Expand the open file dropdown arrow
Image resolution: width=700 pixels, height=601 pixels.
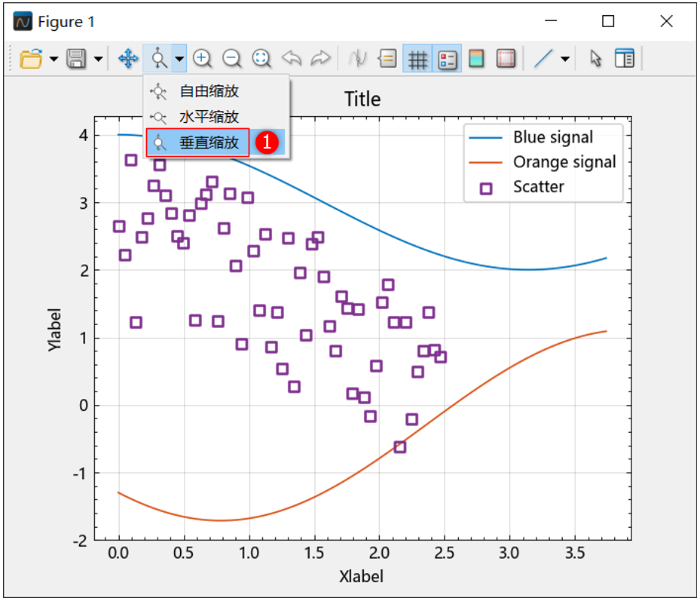click(x=53, y=59)
